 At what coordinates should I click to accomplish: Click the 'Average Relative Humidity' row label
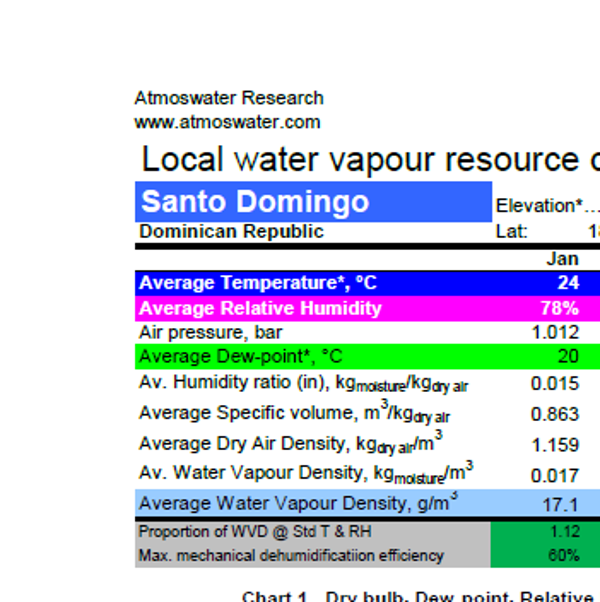click(260, 308)
